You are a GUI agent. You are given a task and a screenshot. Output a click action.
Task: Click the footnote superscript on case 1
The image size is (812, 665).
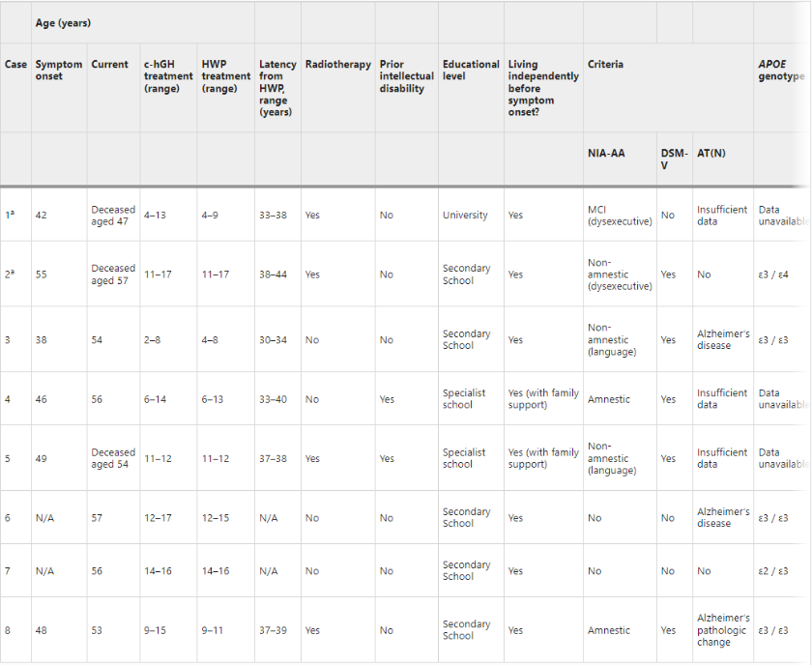click(x=12, y=212)
